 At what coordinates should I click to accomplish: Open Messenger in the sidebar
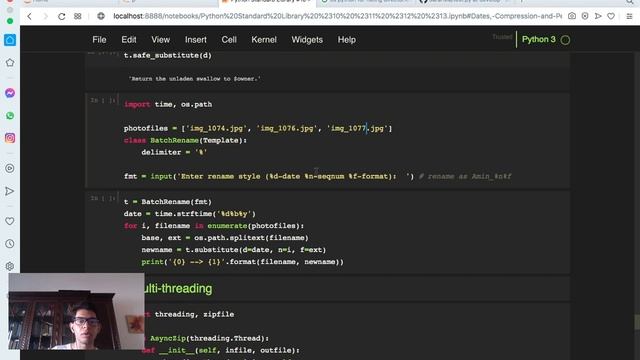(10, 93)
